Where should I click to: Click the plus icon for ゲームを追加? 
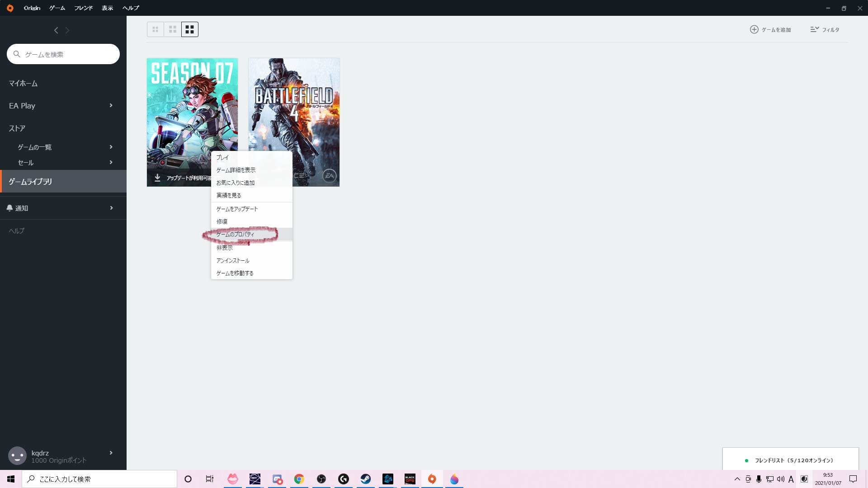point(754,29)
